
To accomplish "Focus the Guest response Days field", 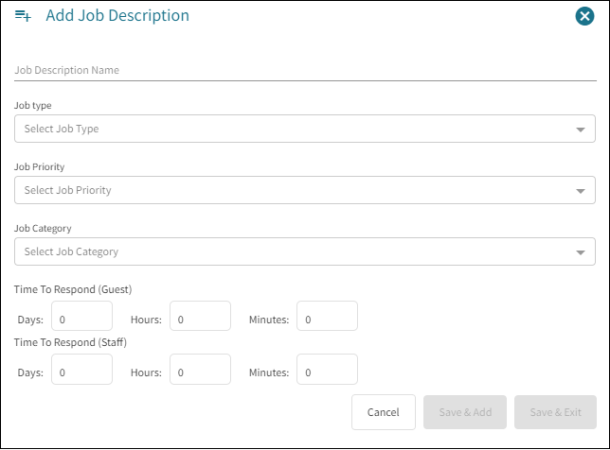I will pyautogui.click(x=81, y=320).
